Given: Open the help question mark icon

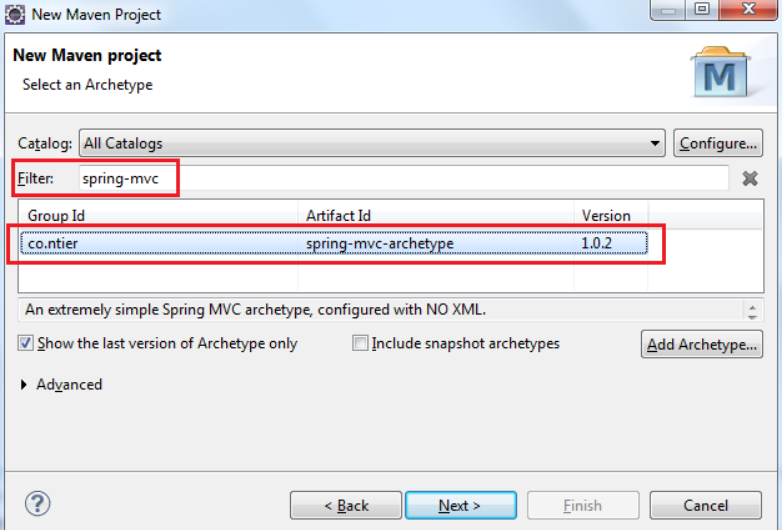Looking at the screenshot, I should 37,504.
